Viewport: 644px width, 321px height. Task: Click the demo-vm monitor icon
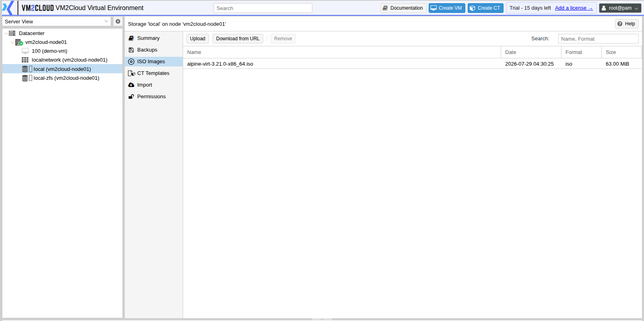coord(25,51)
